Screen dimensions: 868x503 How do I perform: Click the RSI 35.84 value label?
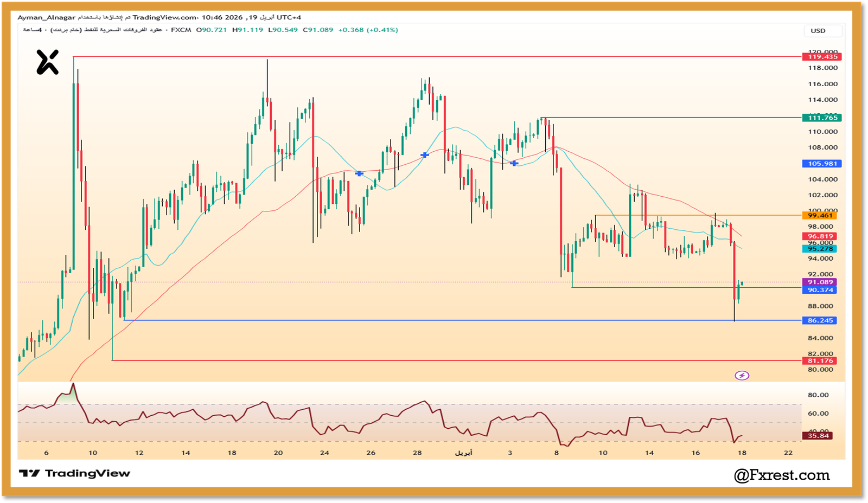click(x=818, y=435)
